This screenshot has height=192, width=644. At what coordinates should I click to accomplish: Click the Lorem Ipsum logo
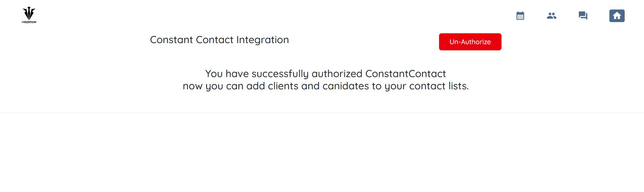pyautogui.click(x=29, y=14)
